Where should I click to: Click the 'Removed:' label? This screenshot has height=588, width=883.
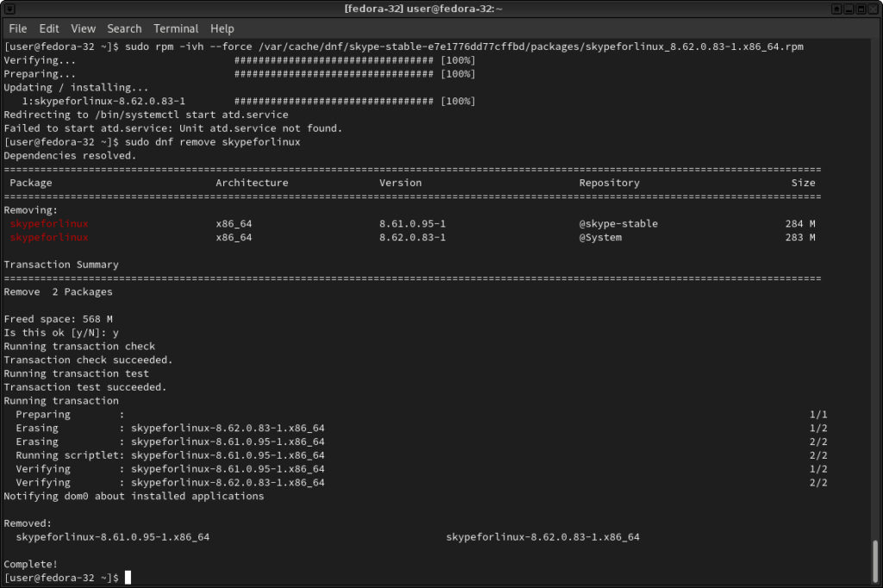(x=28, y=523)
